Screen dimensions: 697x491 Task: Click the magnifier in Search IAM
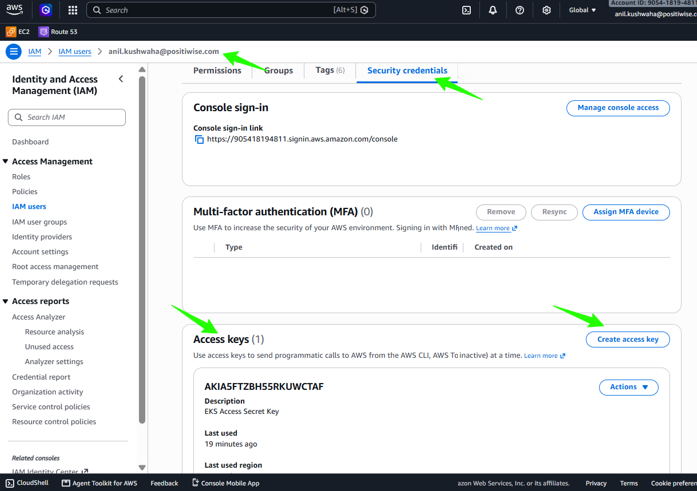point(18,117)
